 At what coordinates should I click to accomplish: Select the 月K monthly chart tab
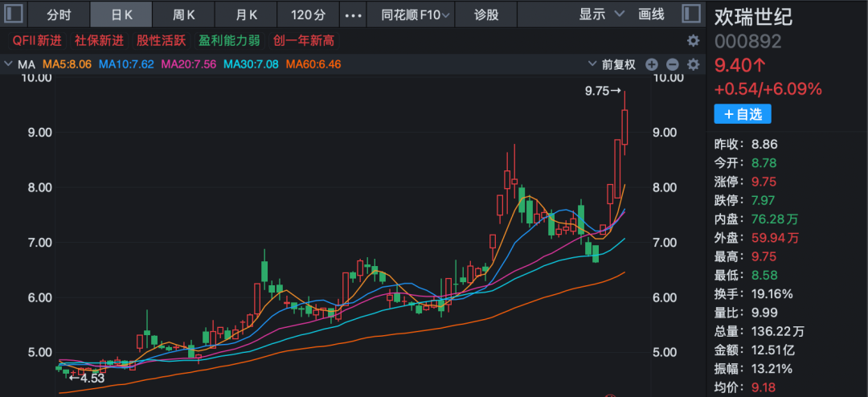(x=246, y=14)
